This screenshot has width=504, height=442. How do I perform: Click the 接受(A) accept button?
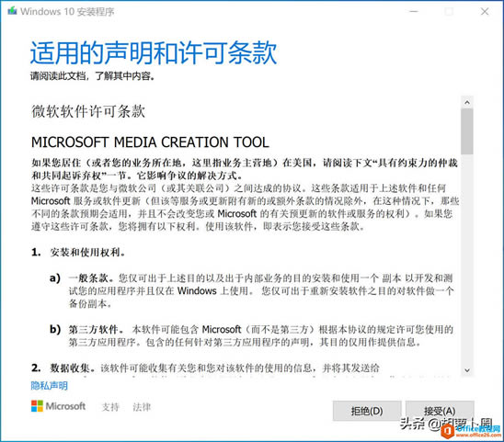tap(440, 411)
